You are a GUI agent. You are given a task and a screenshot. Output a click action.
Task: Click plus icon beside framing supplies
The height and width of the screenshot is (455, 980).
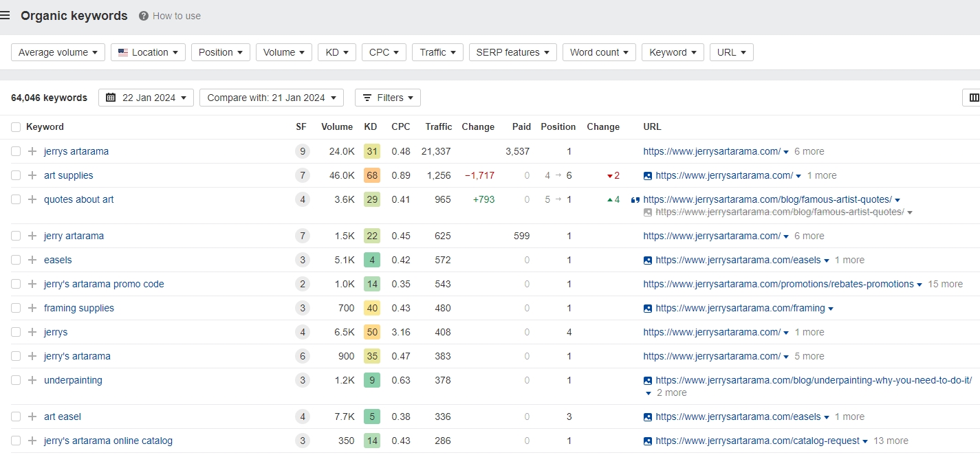[x=32, y=308]
